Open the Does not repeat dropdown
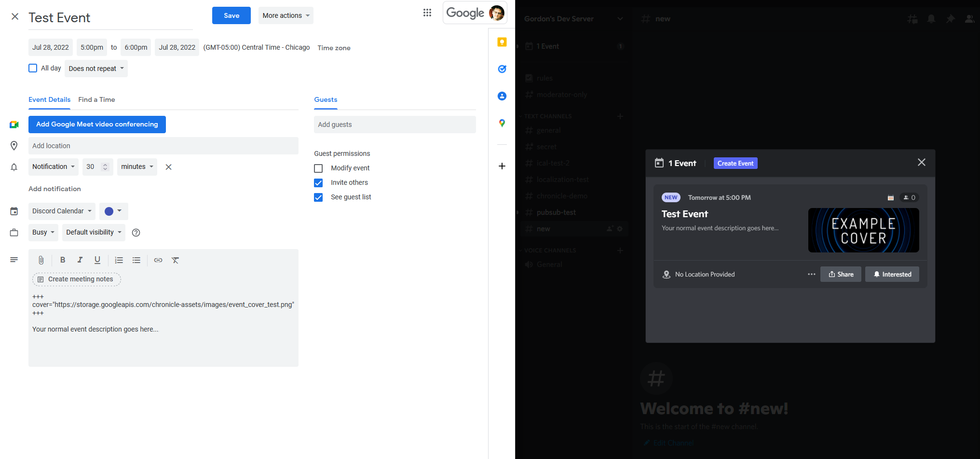Screen dimensions: 980x459 [x=96, y=68]
